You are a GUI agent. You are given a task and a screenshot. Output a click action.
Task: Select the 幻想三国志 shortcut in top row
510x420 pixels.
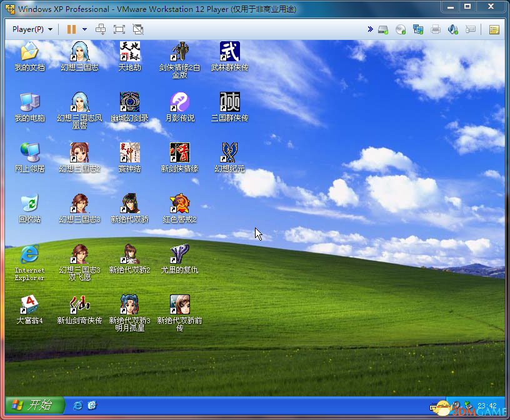[x=80, y=56]
